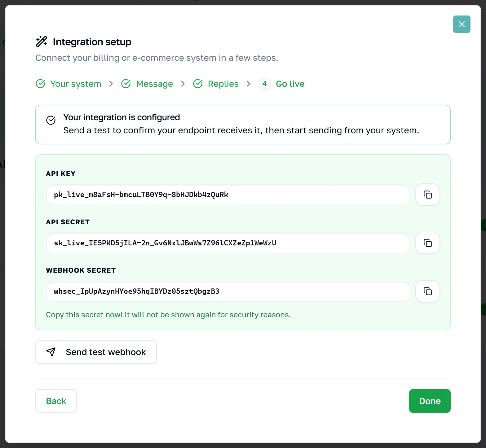The image size is (486, 448).
Task: Close the Integration setup dialog
Action: click(x=462, y=24)
